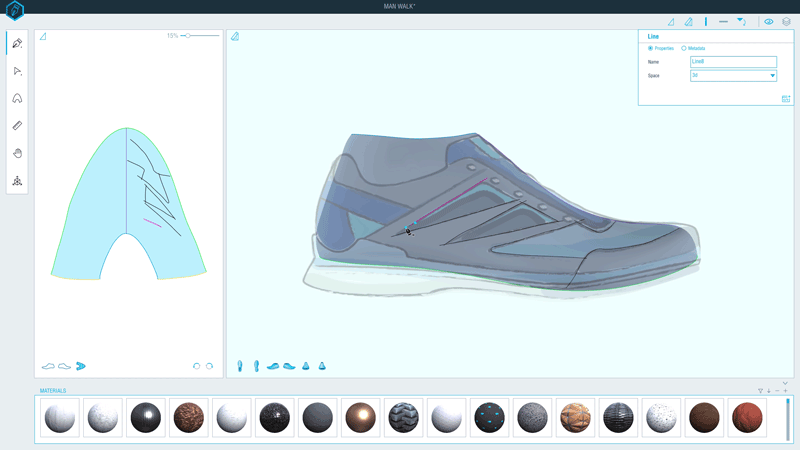Open the curved arrow dropdown in toolbar
The width and height of the screenshot is (800, 450).
pos(741,21)
